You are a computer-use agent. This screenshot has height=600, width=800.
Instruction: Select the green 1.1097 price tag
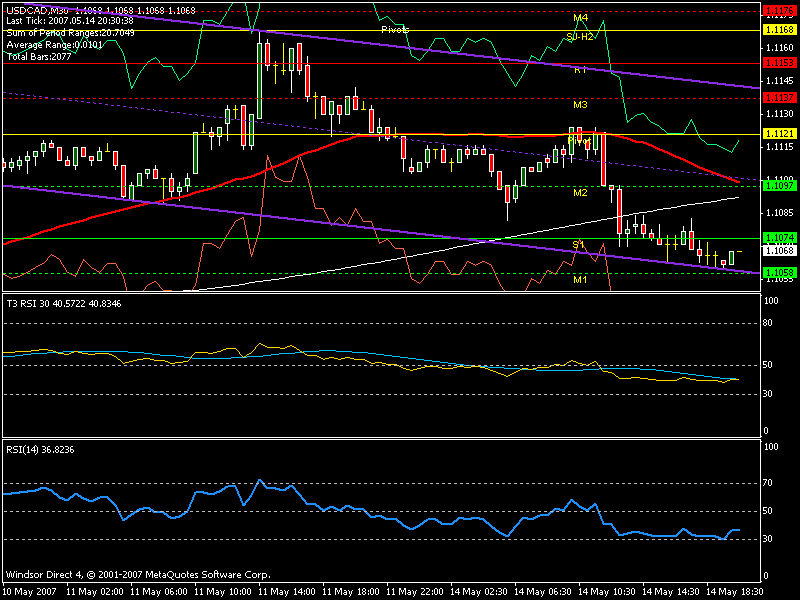(779, 185)
